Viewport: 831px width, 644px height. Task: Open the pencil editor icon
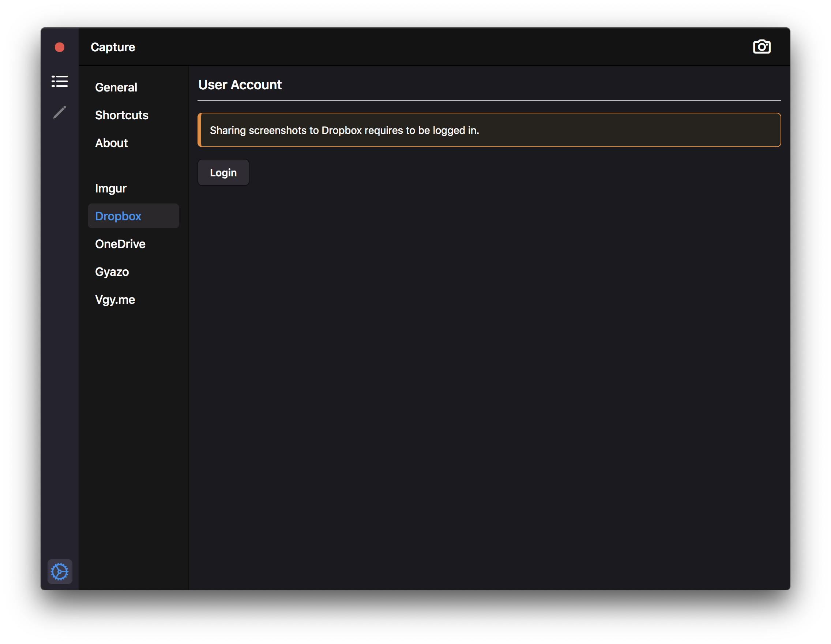(60, 112)
